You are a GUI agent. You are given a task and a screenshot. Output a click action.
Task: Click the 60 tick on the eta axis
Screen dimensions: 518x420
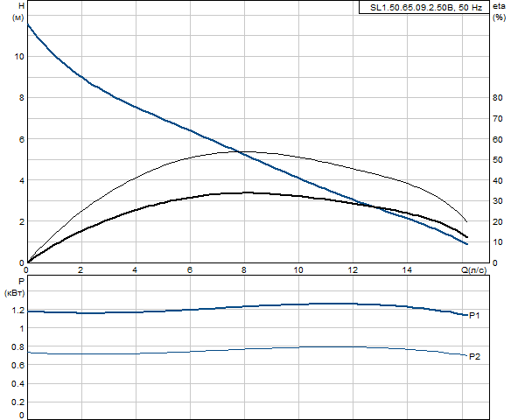click(497, 139)
